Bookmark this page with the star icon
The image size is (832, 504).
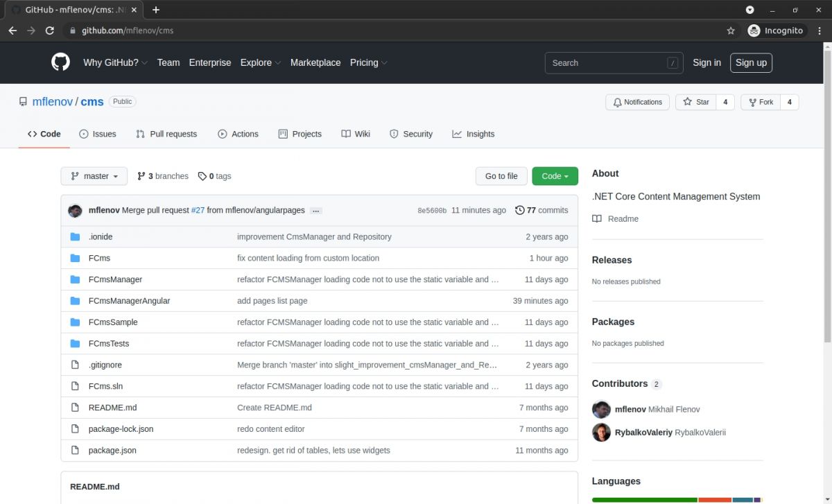click(731, 31)
